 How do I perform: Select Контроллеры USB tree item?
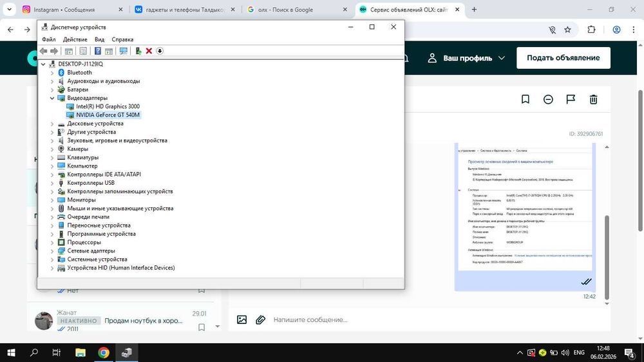pos(91,183)
